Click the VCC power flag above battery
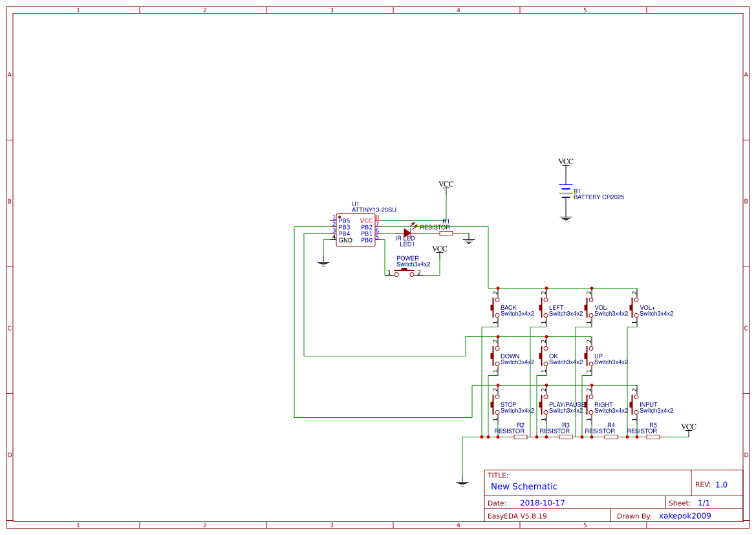Screen dimensions: 756x535 pos(566,162)
